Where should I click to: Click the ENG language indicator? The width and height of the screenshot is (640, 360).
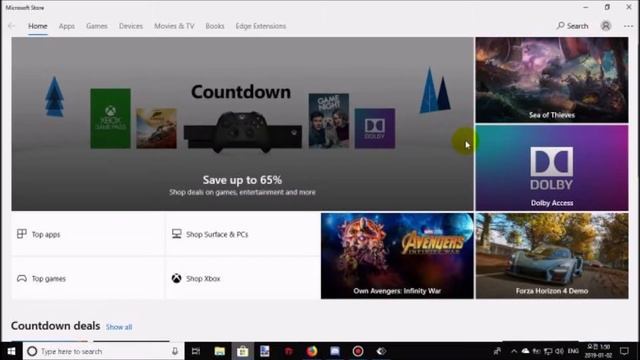pyautogui.click(x=573, y=351)
